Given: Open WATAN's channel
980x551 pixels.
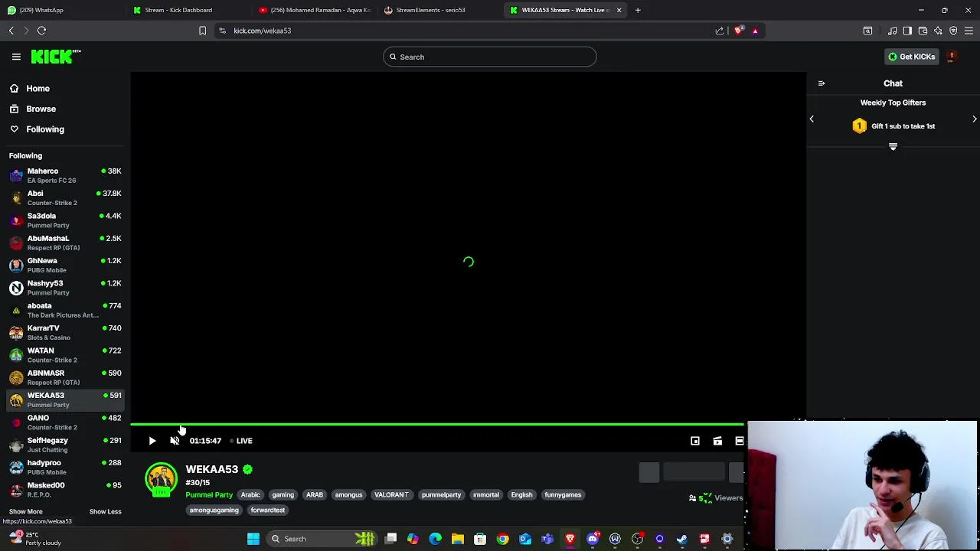Looking at the screenshot, I should (x=65, y=355).
